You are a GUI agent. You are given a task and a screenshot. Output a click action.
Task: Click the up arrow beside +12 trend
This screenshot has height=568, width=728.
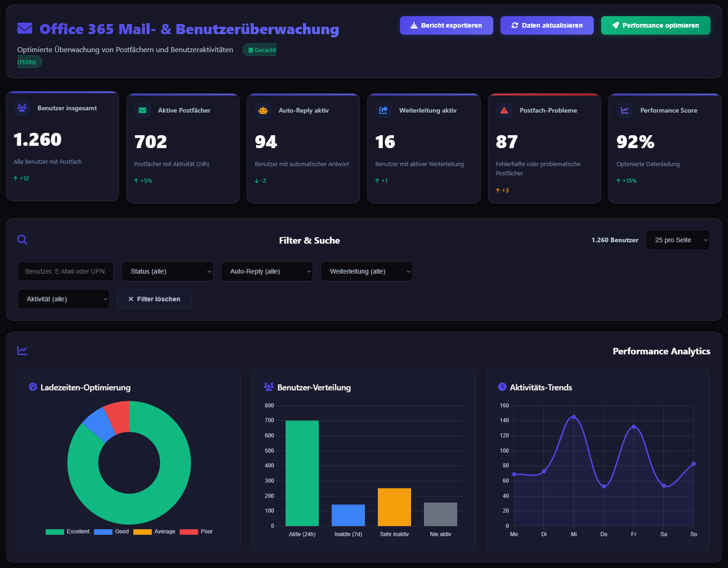(x=16, y=179)
